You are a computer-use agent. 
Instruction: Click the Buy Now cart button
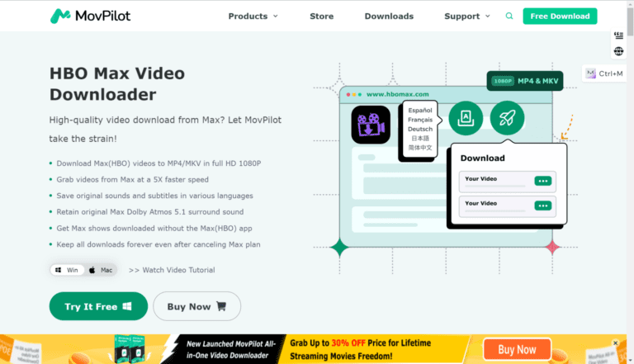tap(197, 306)
